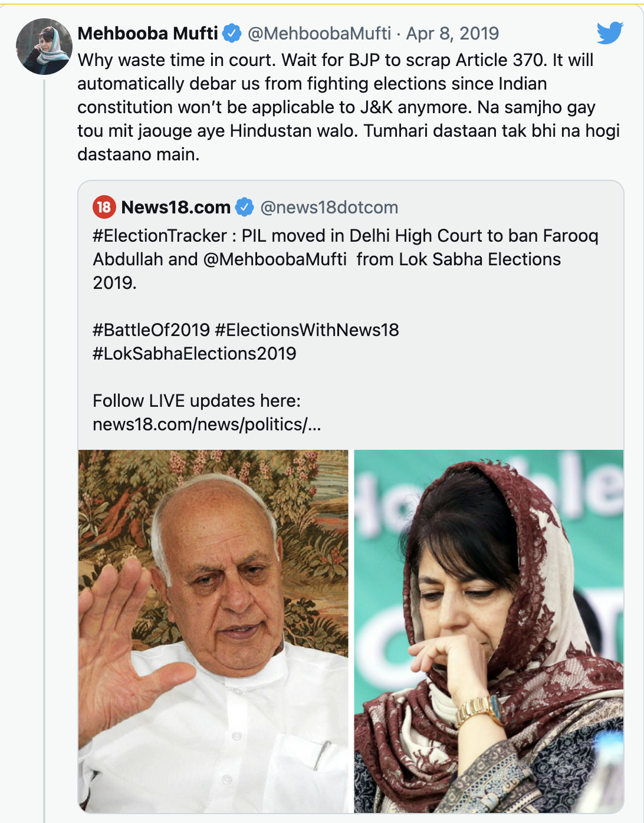Click the #LokSabhaElections2019 hashtag
The width and height of the screenshot is (644, 823).
click(x=195, y=354)
